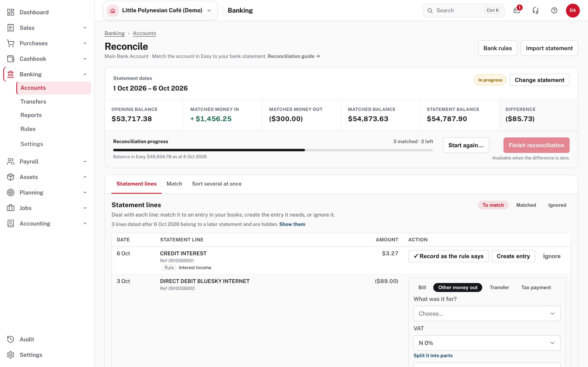588x367 pixels.
Task: Select the Ignored filter pill
Action: pyautogui.click(x=557, y=205)
